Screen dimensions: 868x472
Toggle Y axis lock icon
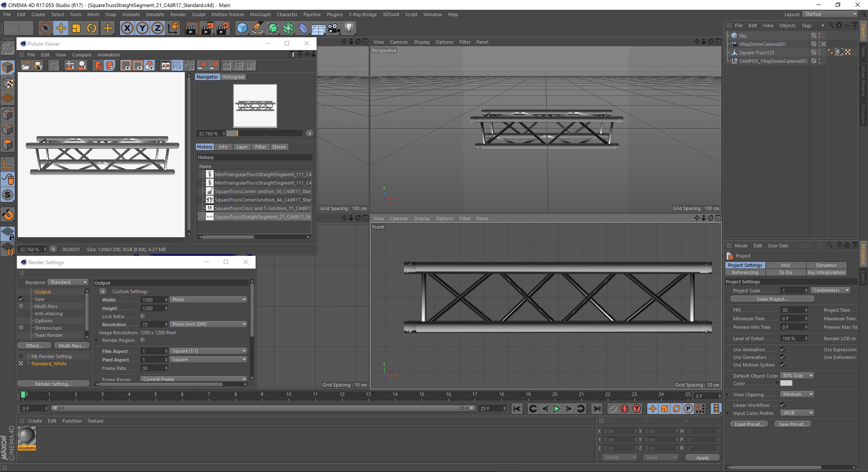143,28
